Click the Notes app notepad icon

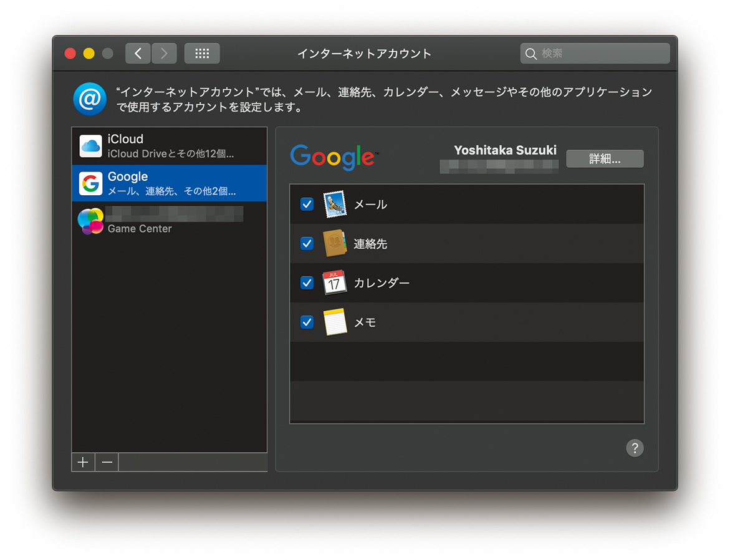(x=334, y=322)
